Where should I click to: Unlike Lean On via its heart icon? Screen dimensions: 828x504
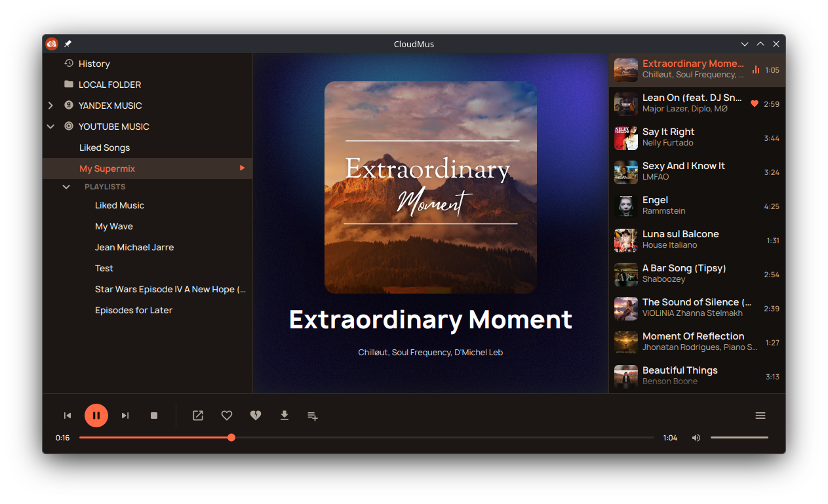[755, 104]
